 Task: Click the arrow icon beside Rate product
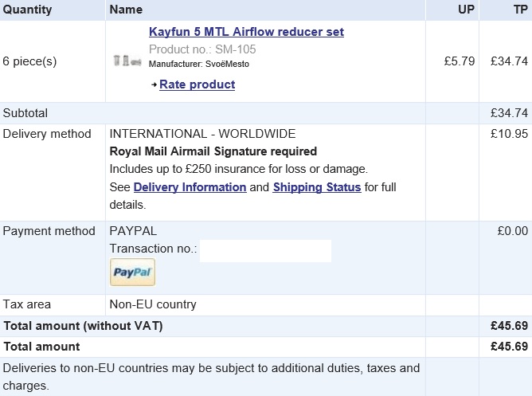tap(153, 84)
